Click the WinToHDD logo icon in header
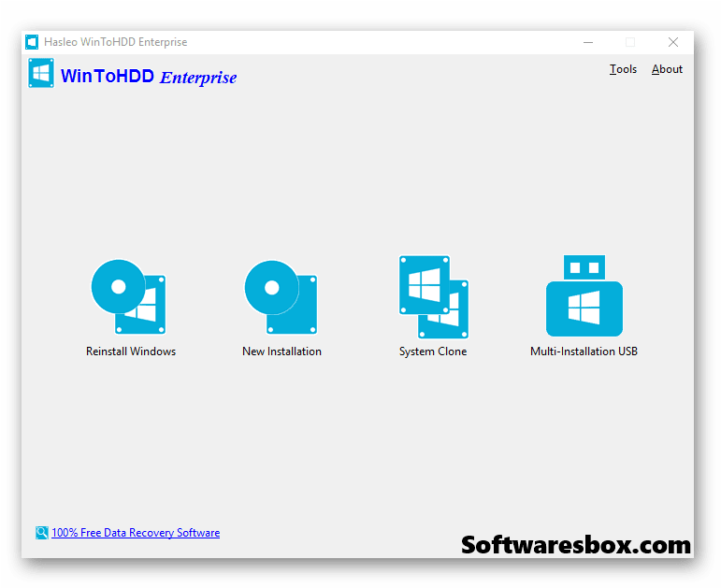This screenshot has width=721, height=588. [x=41, y=73]
